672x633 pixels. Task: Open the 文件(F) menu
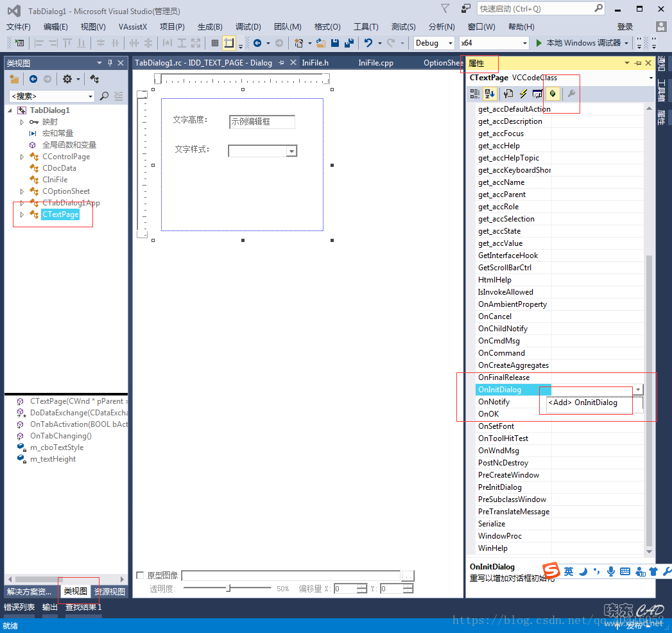(19, 26)
